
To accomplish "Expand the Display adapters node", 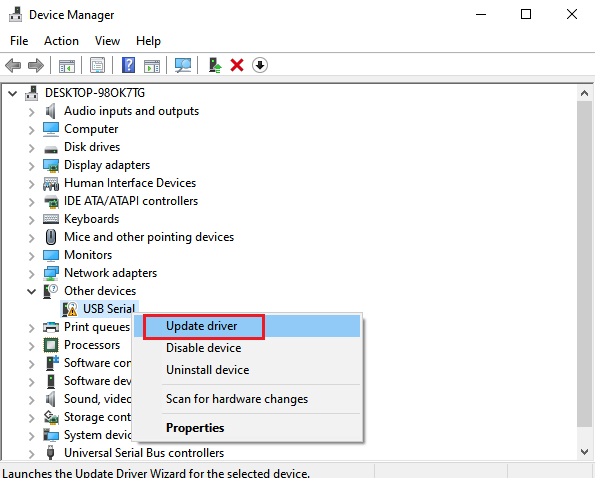I will tap(31, 166).
